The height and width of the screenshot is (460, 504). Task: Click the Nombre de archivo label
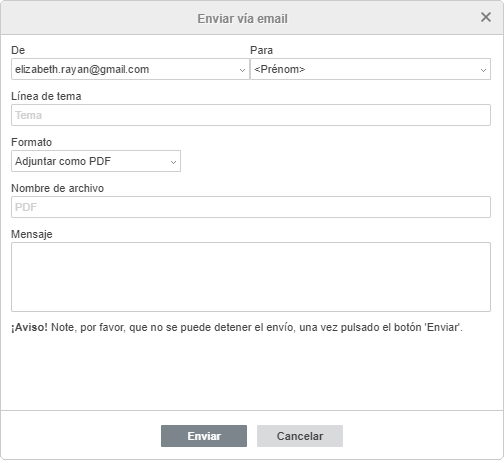click(x=58, y=188)
